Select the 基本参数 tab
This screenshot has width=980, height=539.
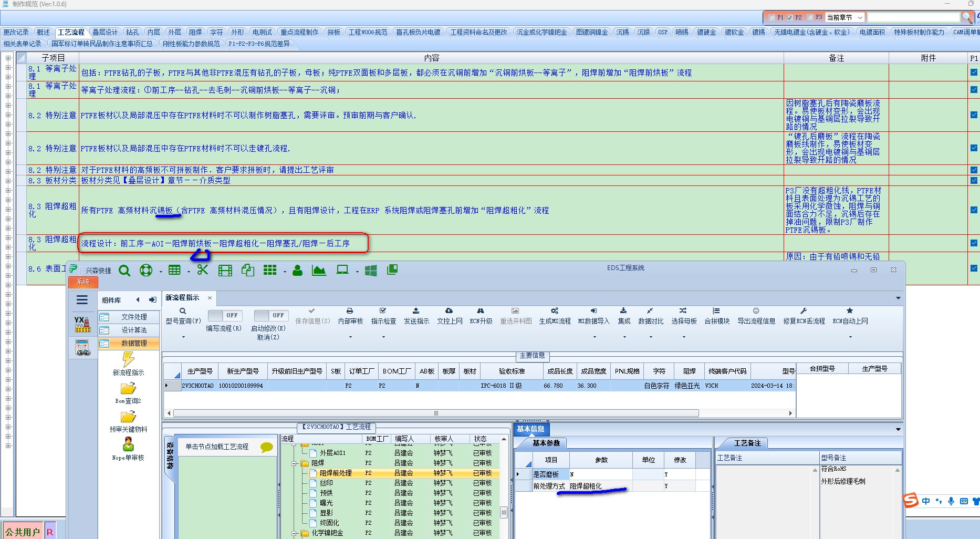click(x=546, y=443)
